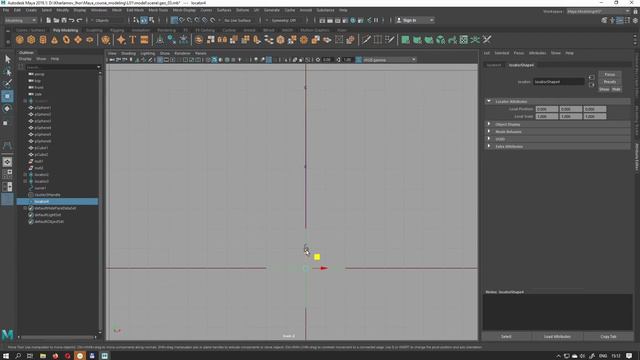Click the Outliner search field
Screen dimensions: 640x360
coord(62,67)
